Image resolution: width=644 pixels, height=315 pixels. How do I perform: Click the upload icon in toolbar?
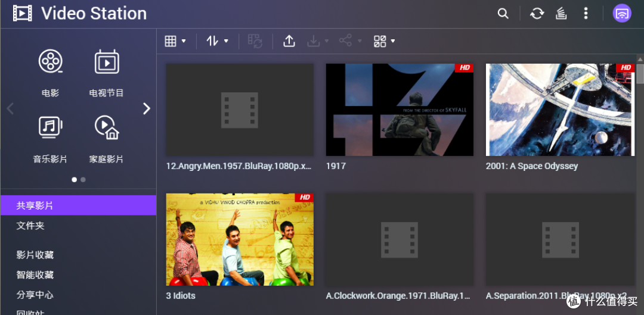289,41
